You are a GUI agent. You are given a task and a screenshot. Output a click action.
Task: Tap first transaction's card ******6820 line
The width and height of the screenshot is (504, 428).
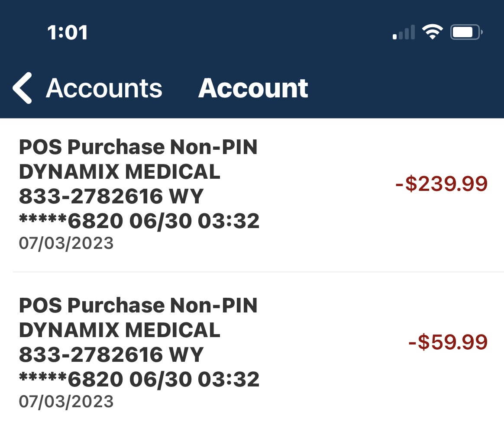coord(139,221)
